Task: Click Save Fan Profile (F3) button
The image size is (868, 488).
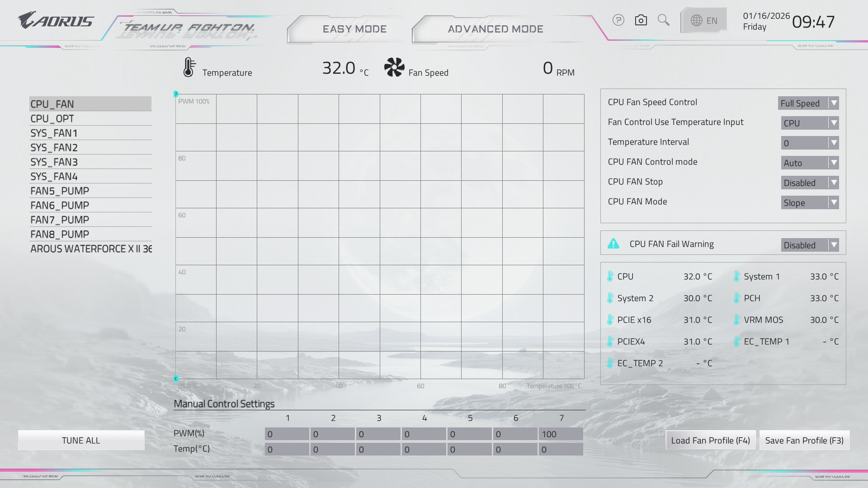Action: [804, 440]
